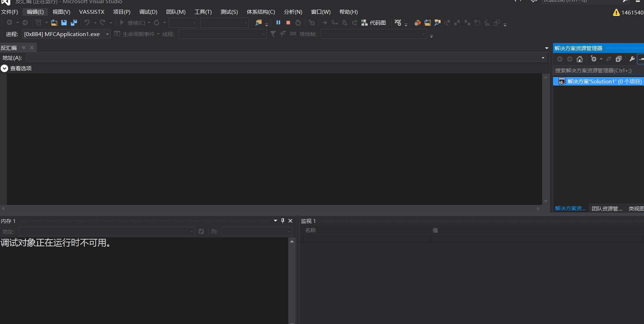Open Properties wrench in Solution Explorer
This screenshot has width=644, height=324.
pos(632,59)
